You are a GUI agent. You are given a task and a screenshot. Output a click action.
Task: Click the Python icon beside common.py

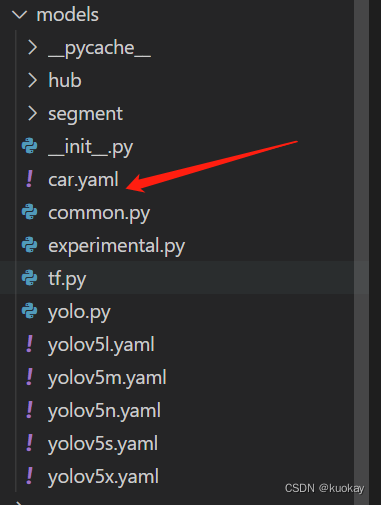point(29,212)
